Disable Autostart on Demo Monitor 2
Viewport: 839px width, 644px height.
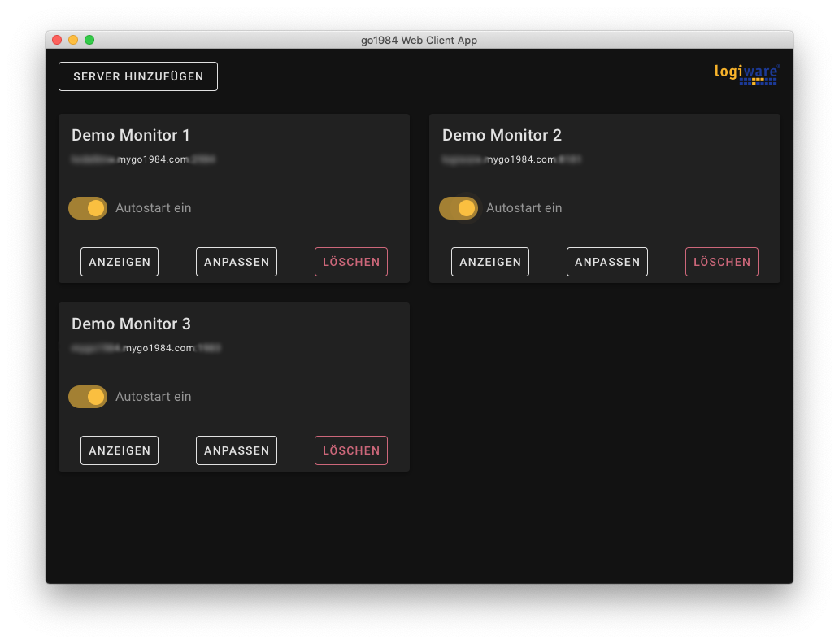click(459, 208)
